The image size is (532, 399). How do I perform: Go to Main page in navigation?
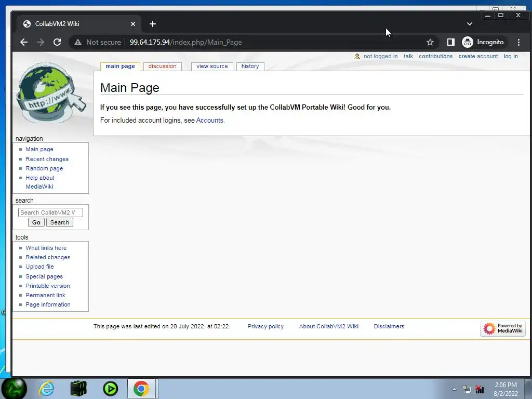tap(39, 149)
